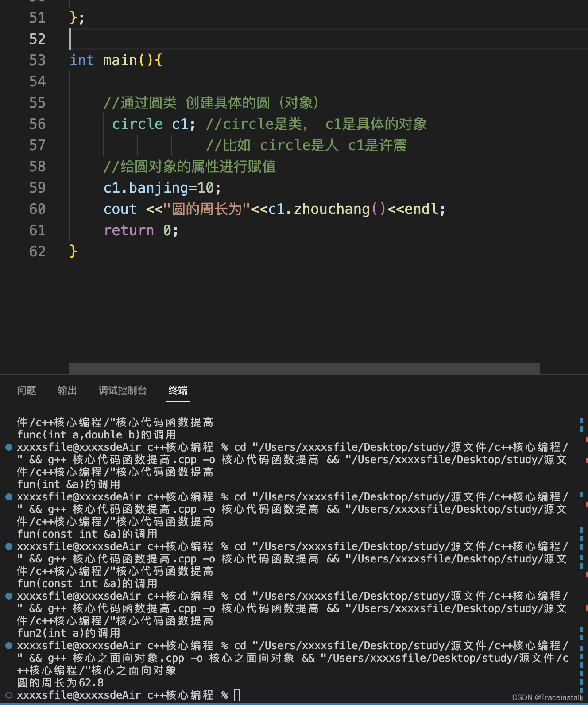Click the hollow circle marker at last prompt

(x=8, y=695)
